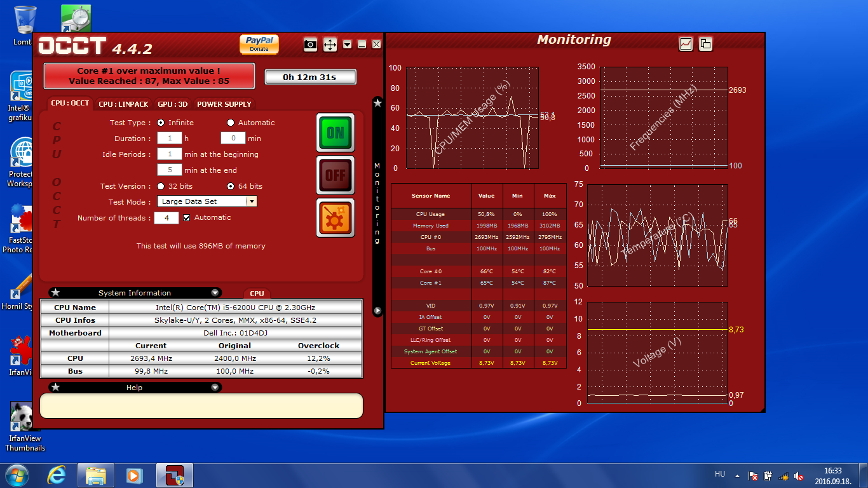The width and height of the screenshot is (868, 488).
Task: Open Windows Explorer from the taskbar
Action: point(96,475)
